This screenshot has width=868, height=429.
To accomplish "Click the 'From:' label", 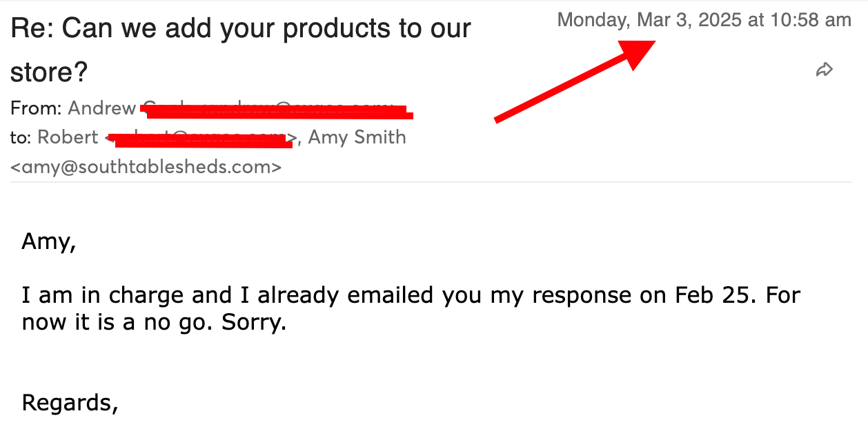I will click(x=37, y=108).
